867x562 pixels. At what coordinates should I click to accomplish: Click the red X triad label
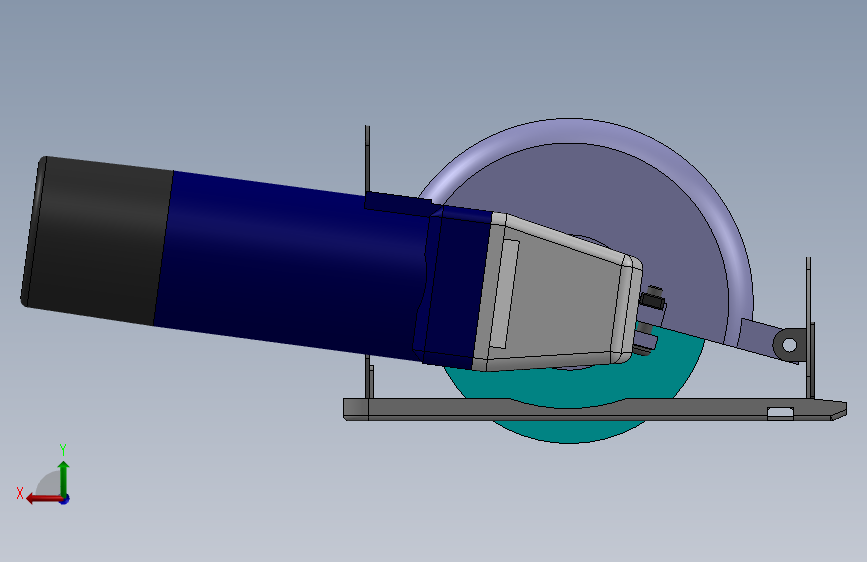20,493
